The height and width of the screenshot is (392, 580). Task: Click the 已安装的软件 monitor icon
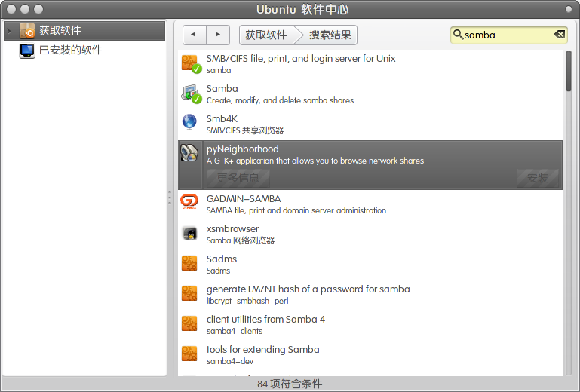pyautogui.click(x=27, y=51)
